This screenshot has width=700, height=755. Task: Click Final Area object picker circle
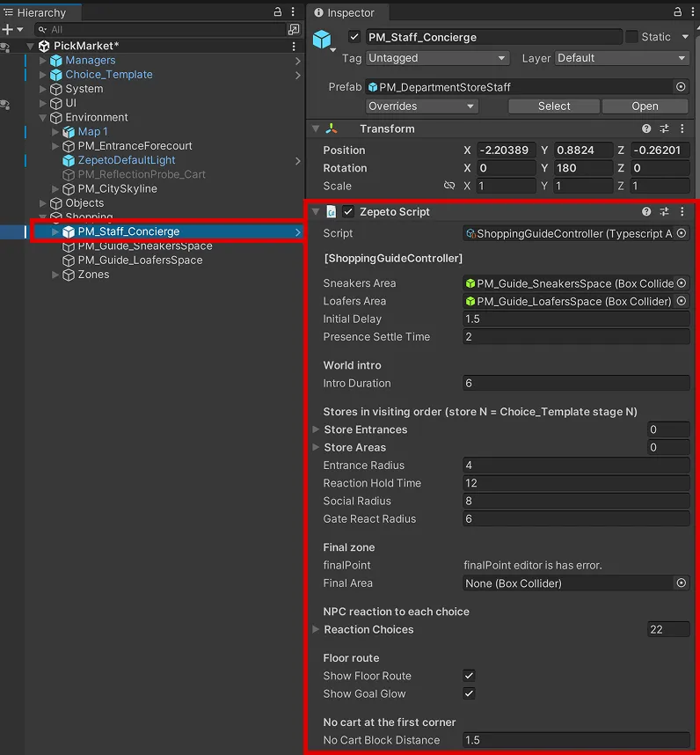pyautogui.click(x=682, y=583)
